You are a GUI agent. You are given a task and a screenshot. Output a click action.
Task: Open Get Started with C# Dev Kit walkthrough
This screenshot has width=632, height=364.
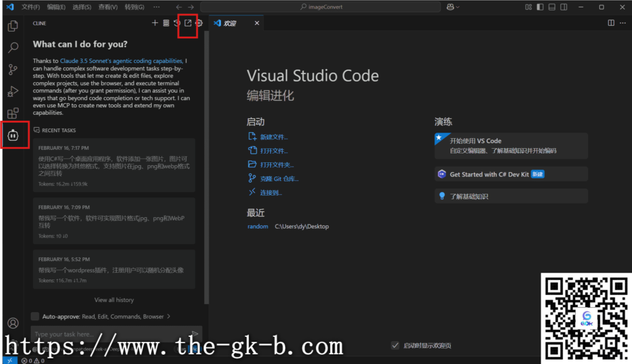[x=511, y=174]
